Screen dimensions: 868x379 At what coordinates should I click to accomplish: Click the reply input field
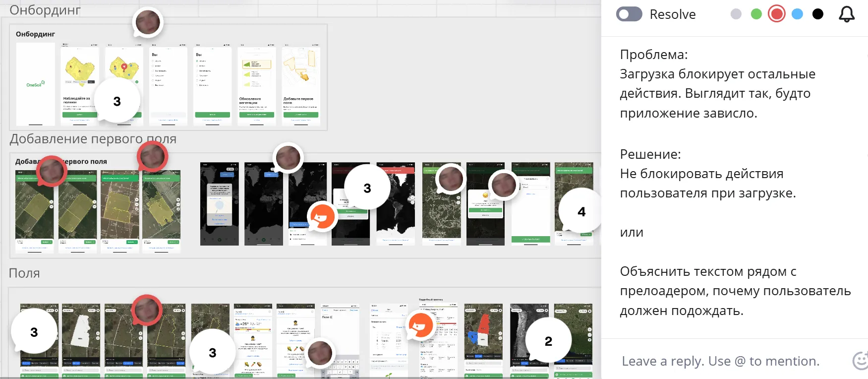pos(721,361)
